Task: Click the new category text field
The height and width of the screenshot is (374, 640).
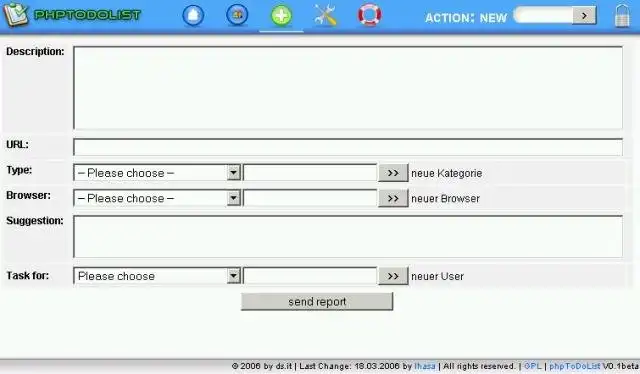Action: [x=310, y=173]
